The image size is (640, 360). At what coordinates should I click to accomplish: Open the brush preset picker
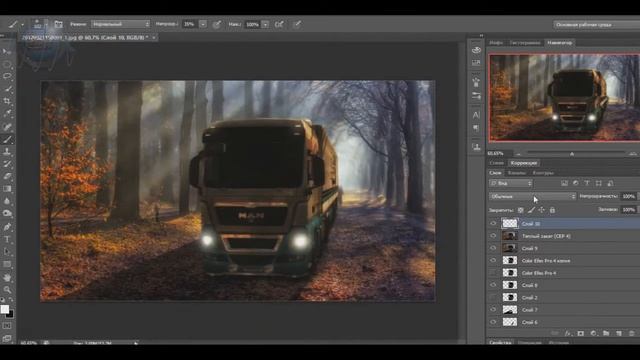(x=40, y=24)
